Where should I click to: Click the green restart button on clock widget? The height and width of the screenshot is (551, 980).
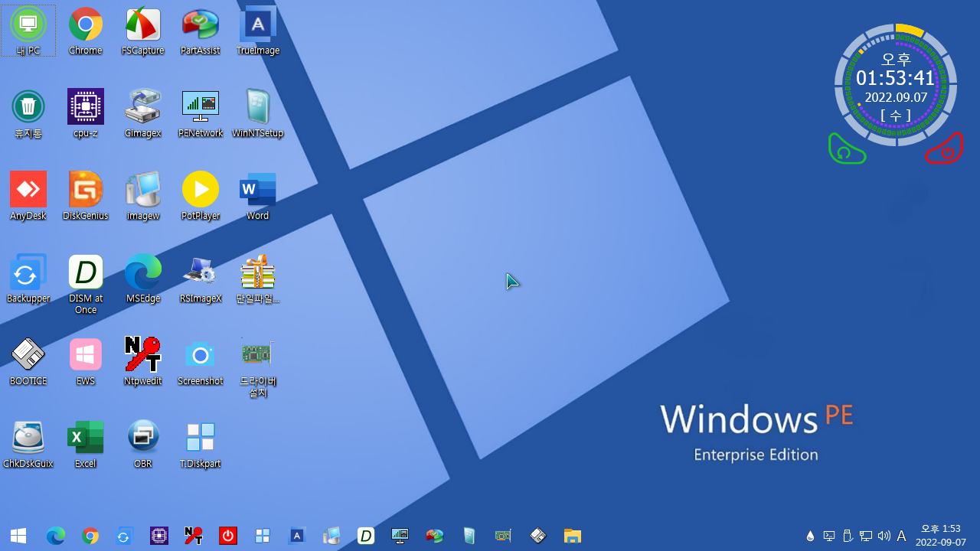click(846, 149)
